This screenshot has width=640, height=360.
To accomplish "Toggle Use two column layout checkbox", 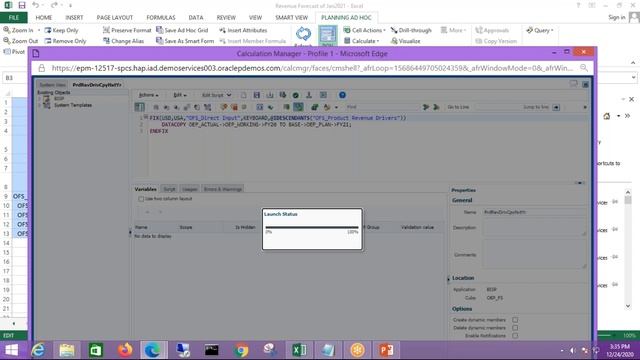I will 141,199.
